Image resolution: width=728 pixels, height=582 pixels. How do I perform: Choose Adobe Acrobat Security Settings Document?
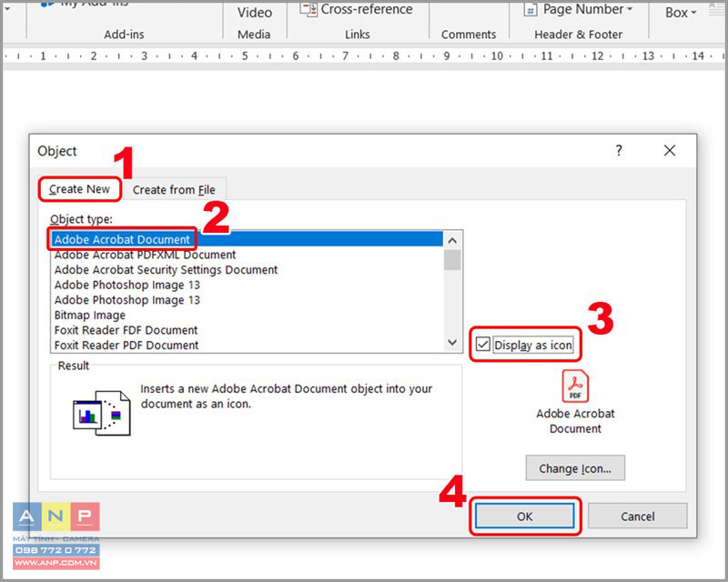click(x=247, y=270)
